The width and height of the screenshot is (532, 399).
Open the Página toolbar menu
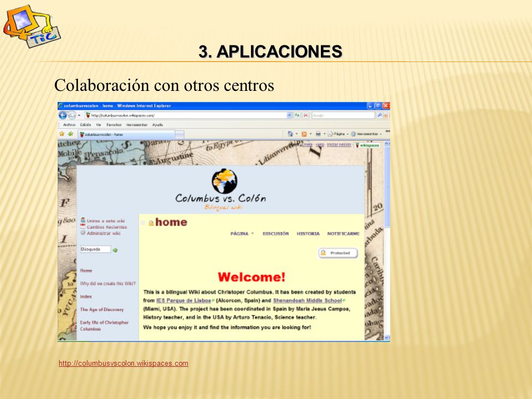point(338,134)
